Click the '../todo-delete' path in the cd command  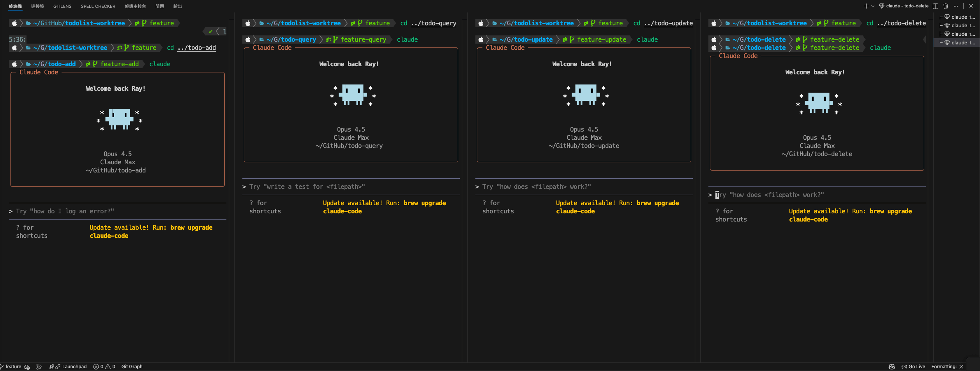(x=901, y=23)
